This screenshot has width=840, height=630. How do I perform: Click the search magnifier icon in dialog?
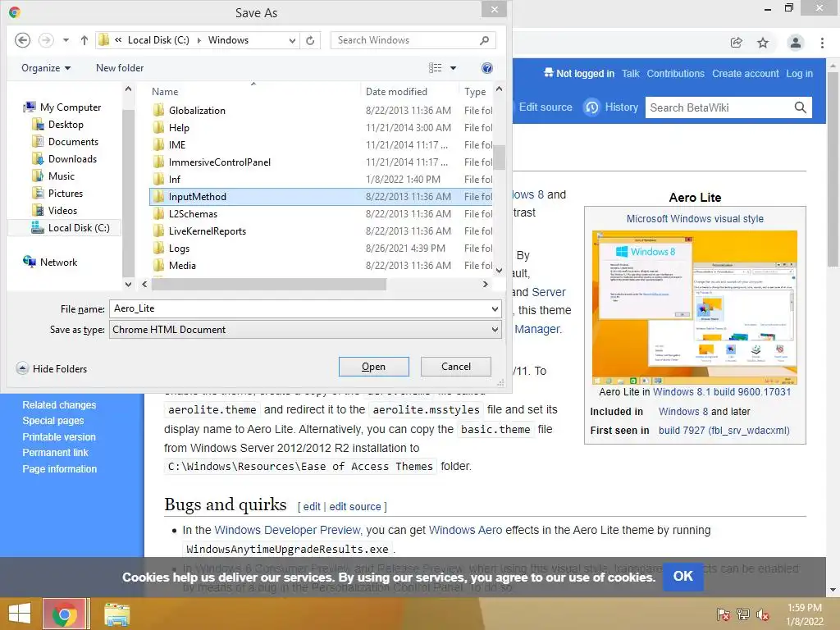484,40
